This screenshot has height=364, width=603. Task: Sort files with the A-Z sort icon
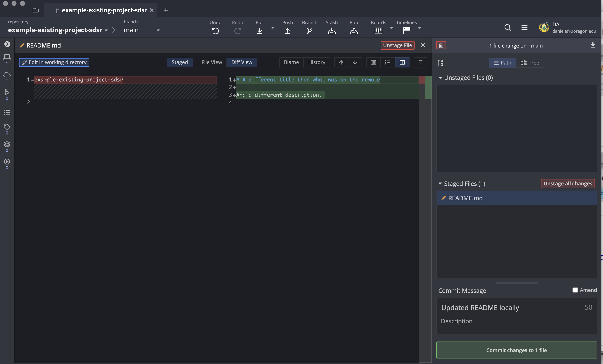tap(440, 63)
